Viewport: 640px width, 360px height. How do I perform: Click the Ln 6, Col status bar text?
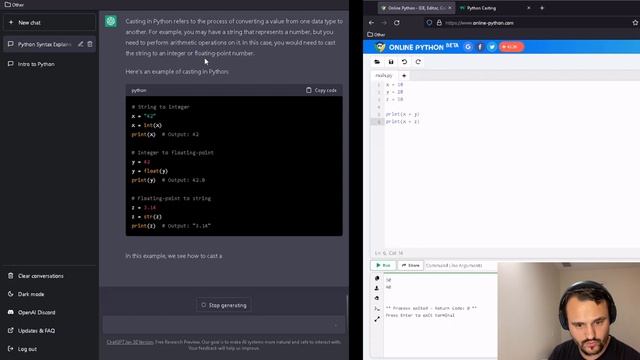[x=389, y=253]
